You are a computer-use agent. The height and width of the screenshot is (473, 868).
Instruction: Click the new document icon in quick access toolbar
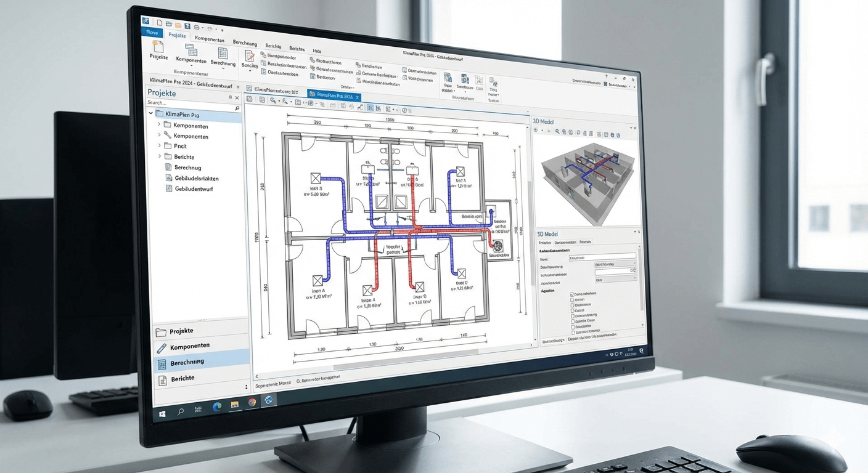tap(159, 23)
